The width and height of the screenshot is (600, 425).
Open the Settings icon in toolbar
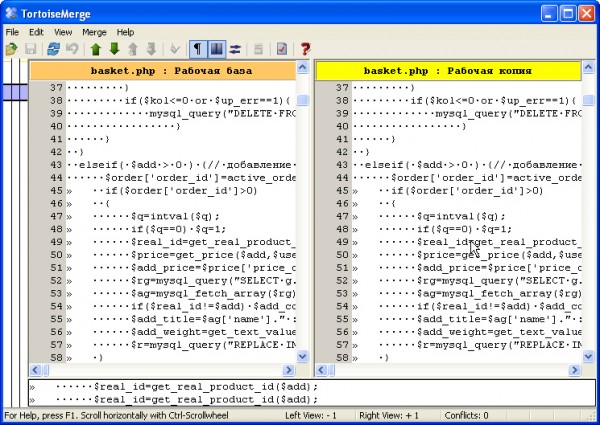click(282, 48)
